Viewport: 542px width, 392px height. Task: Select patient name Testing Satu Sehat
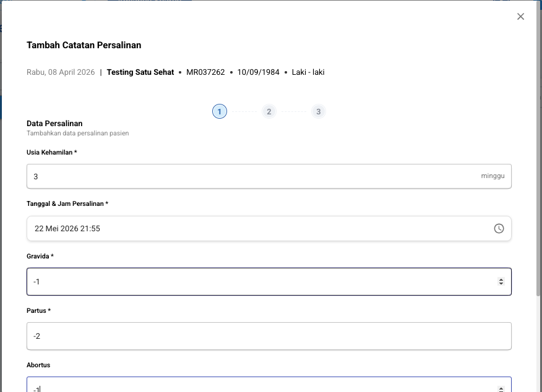click(x=140, y=72)
